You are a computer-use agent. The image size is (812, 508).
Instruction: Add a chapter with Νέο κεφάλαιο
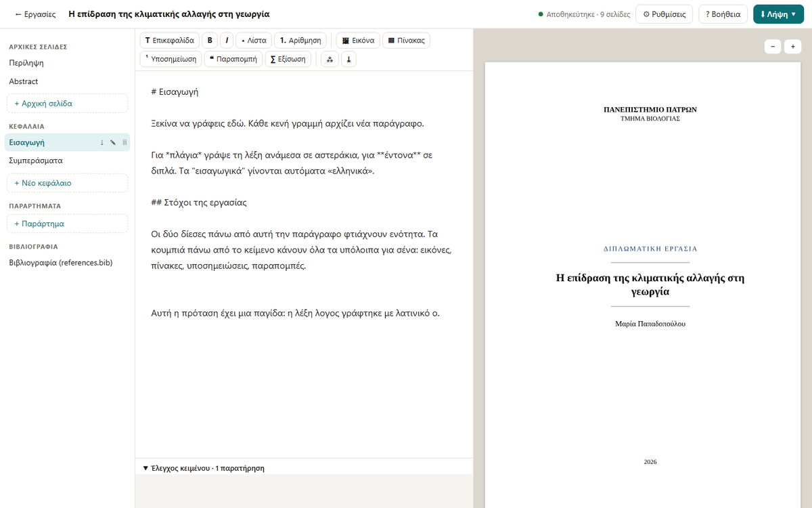pyautogui.click(x=67, y=183)
